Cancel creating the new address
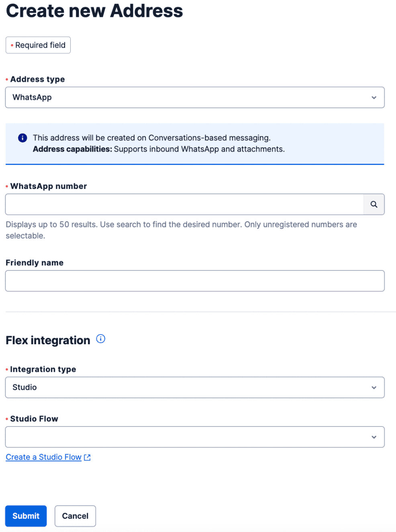 click(75, 516)
